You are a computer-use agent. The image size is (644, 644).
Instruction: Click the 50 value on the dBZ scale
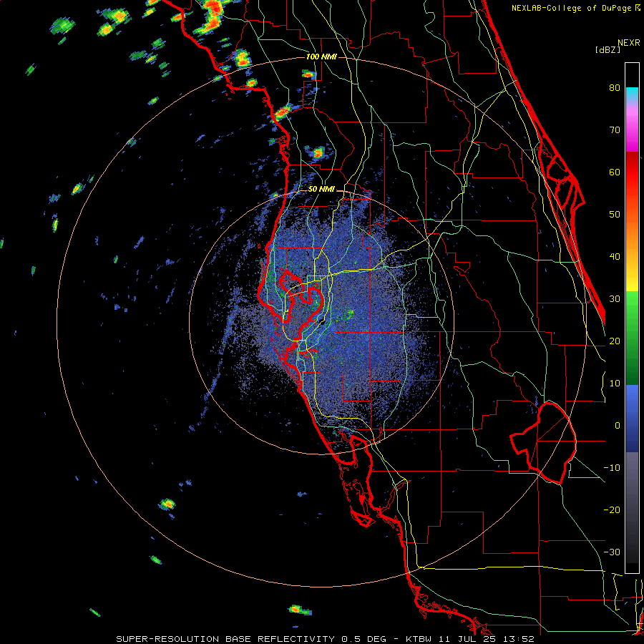(x=615, y=215)
